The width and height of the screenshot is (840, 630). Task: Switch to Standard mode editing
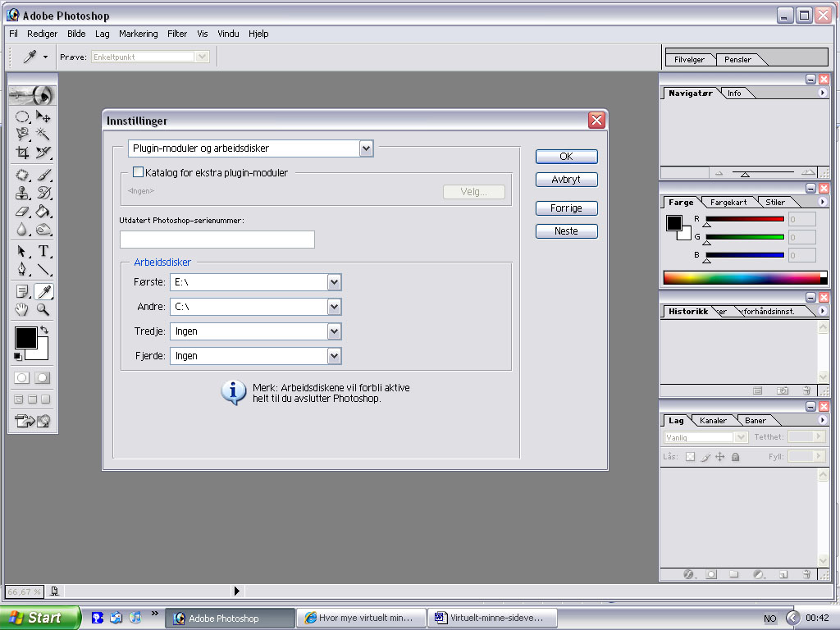tap(22, 377)
